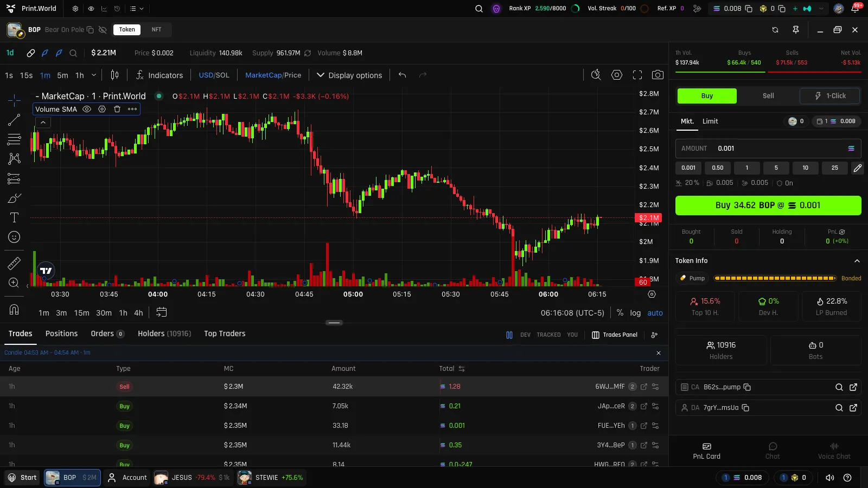
Task: Enter fullscreen chart mode
Action: (x=637, y=75)
